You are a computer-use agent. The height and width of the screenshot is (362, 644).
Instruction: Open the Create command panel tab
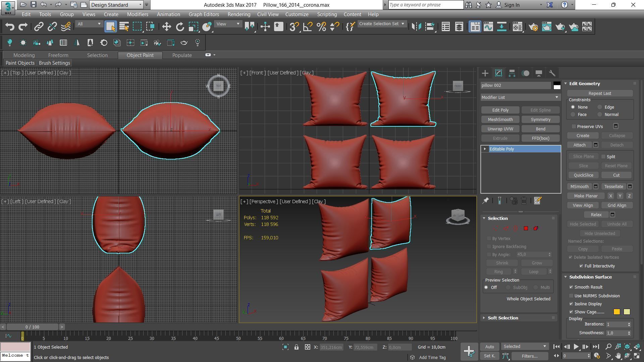pos(485,73)
